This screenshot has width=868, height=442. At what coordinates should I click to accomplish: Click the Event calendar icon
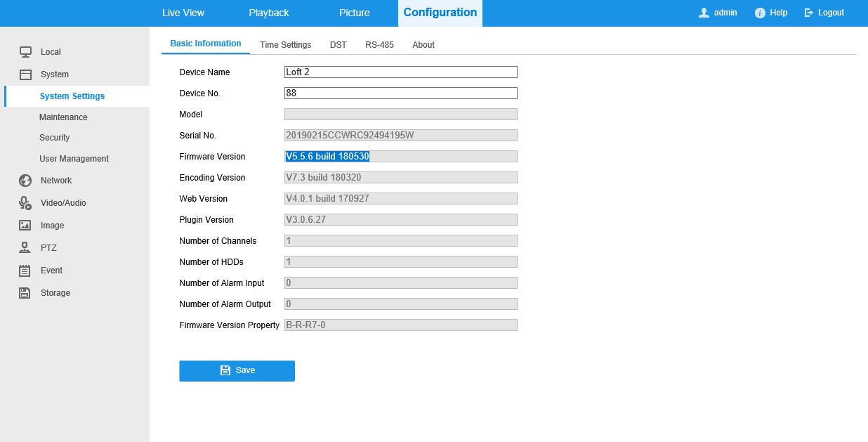[x=25, y=271]
